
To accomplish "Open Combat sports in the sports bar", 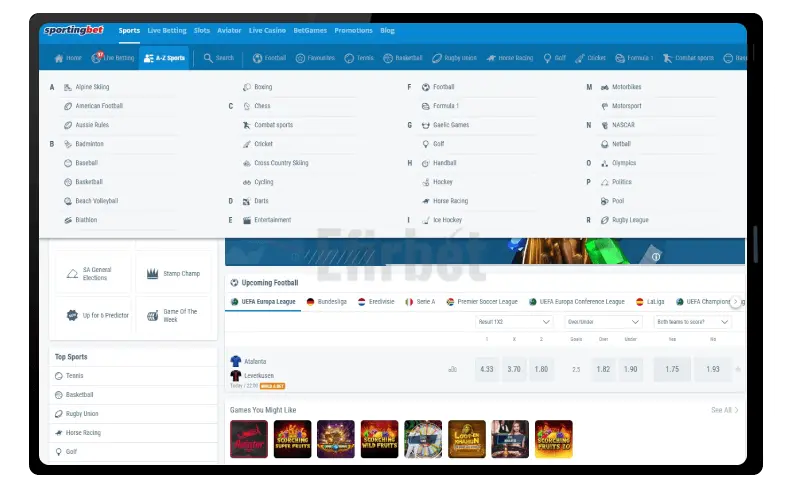I will [688, 58].
